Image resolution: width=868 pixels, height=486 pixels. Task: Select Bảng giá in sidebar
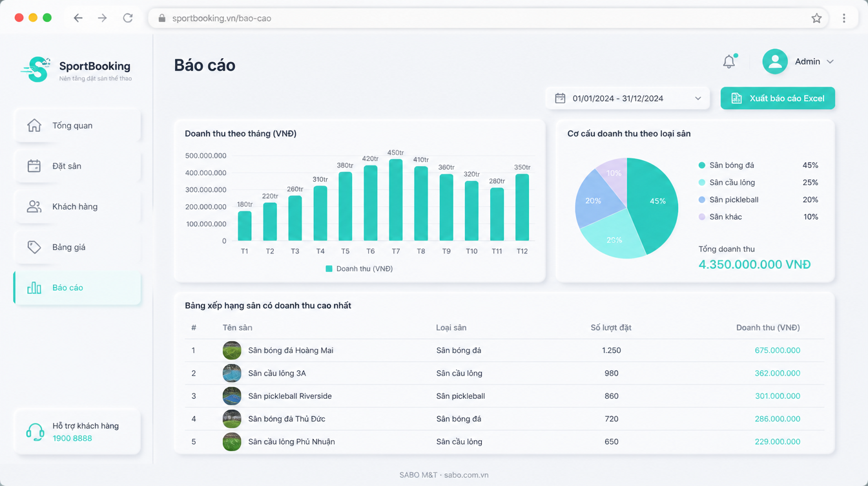click(77, 247)
